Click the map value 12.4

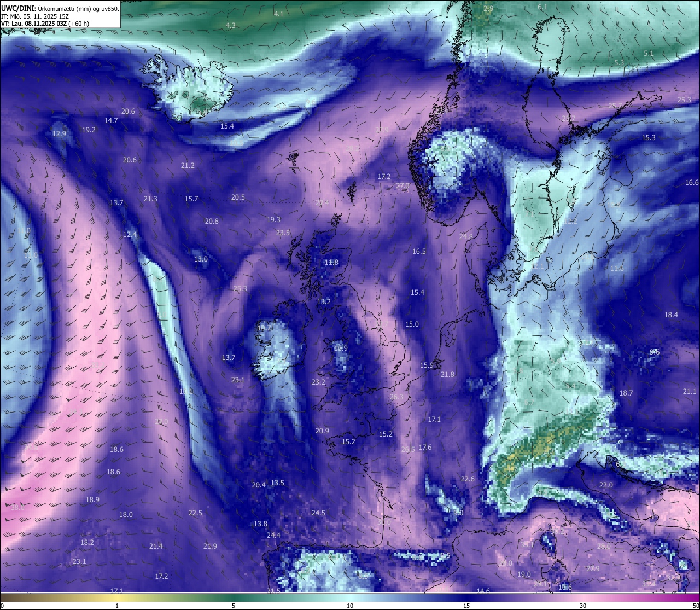click(x=130, y=235)
